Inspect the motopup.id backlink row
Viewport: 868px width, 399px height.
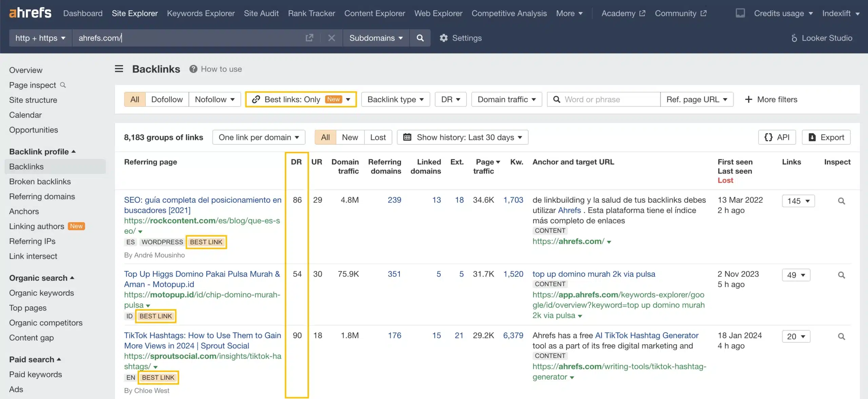841,275
